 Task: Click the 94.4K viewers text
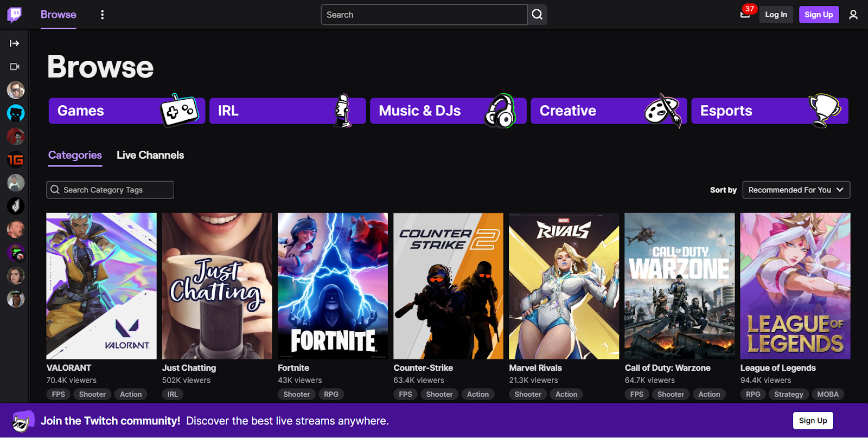766,381
